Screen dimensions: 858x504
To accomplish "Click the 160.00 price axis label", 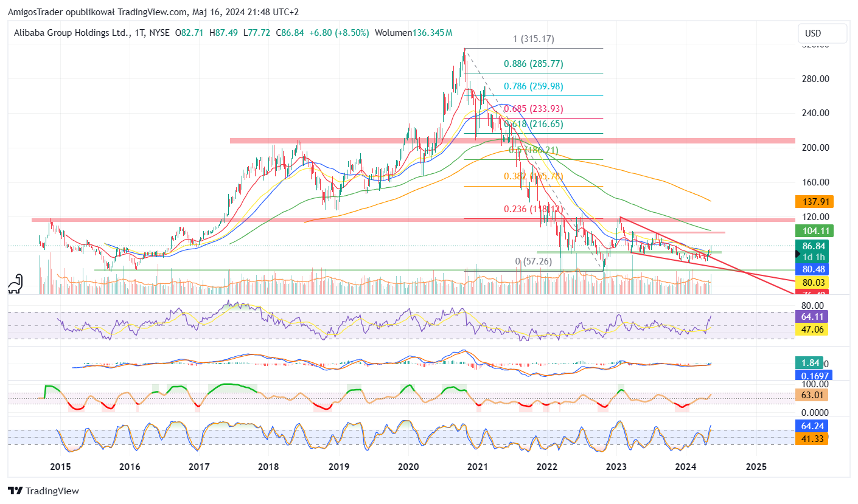I will point(815,182).
